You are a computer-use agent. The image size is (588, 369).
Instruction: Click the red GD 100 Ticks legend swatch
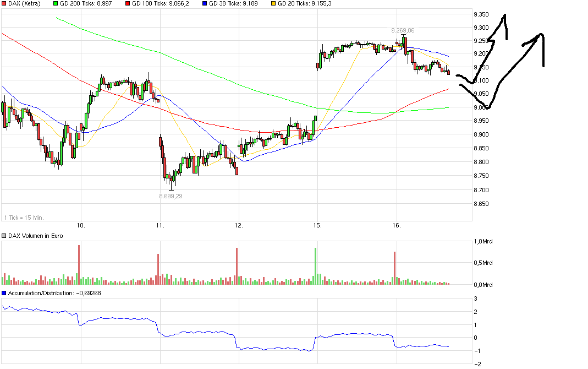tap(128, 3)
